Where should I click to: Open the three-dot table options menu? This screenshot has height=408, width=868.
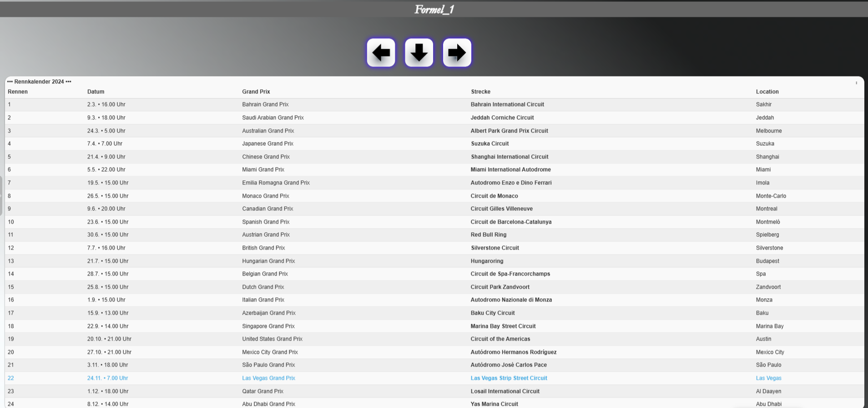(856, 83)
